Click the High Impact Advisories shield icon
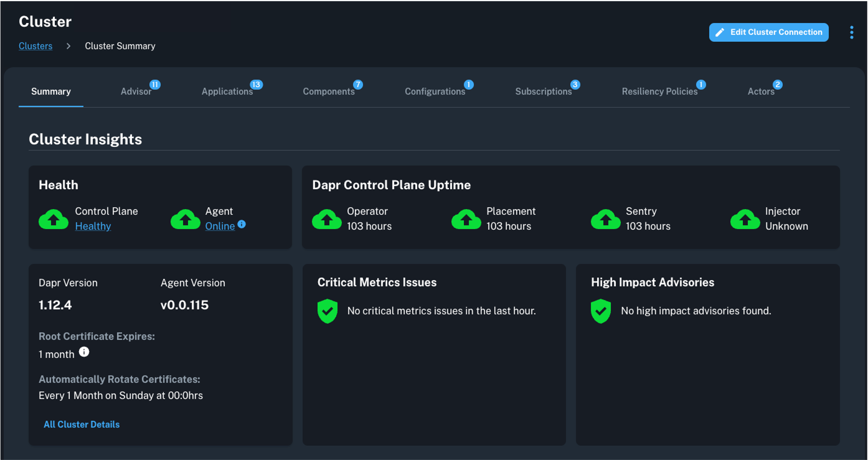The width and height of the screenshot is (868, 460). (x=601, y=311)
